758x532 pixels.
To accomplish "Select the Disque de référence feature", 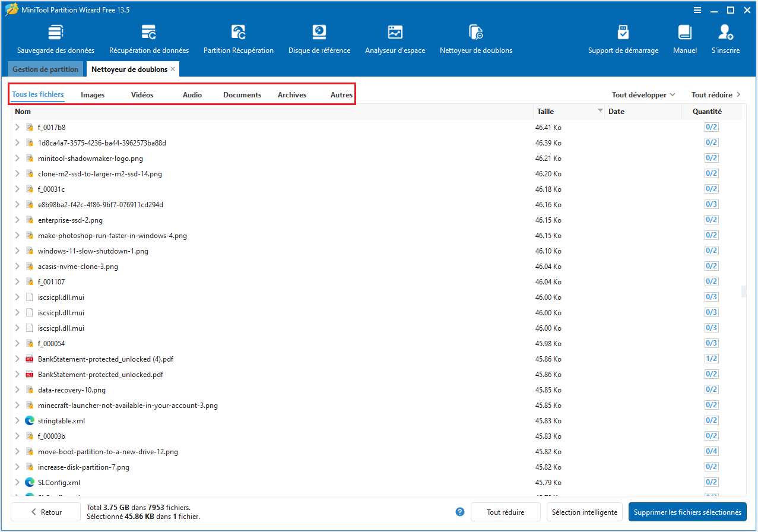I will (x=319, y=37).
